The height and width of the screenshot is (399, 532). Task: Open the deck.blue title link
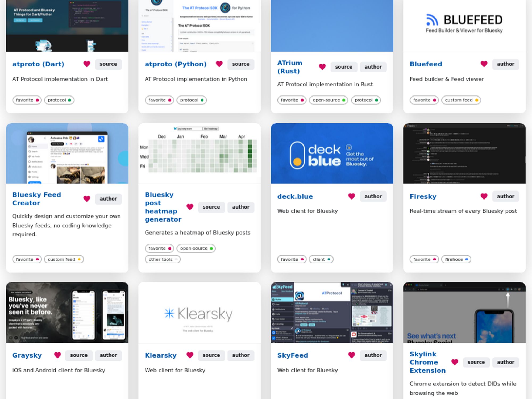coord(295,196)
